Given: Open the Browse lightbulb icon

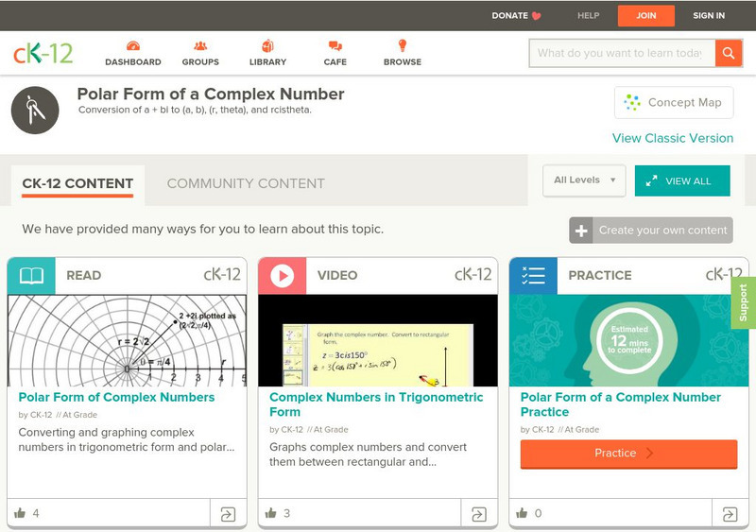Looking at the screenshot, I should point(403,45).
